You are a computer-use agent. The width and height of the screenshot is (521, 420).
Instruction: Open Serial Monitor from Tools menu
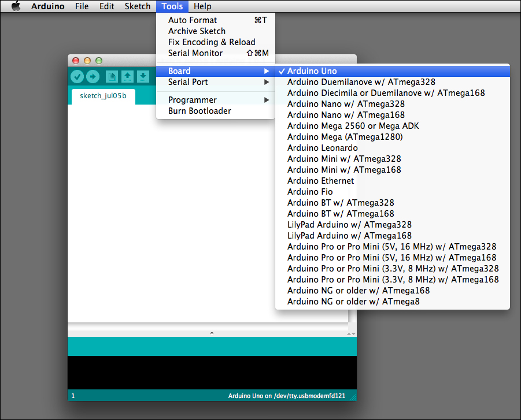(x=195, y=53)
